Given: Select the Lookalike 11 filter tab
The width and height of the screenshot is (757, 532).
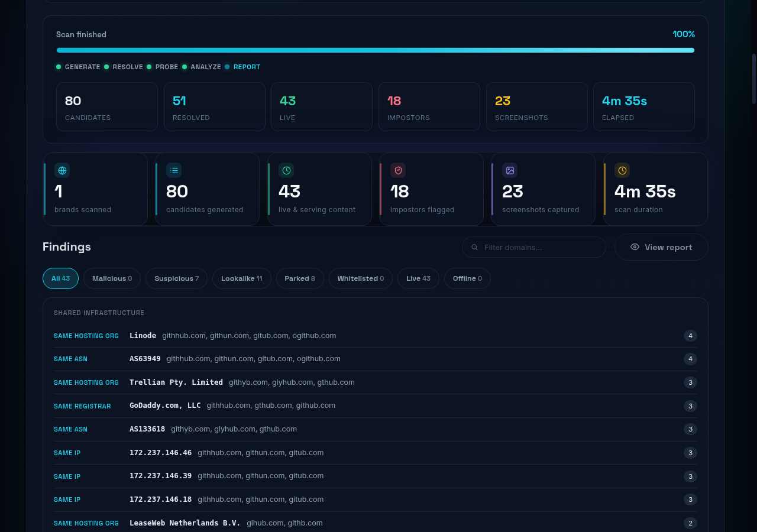Looking at the screenshot, I should coord(241,278).
